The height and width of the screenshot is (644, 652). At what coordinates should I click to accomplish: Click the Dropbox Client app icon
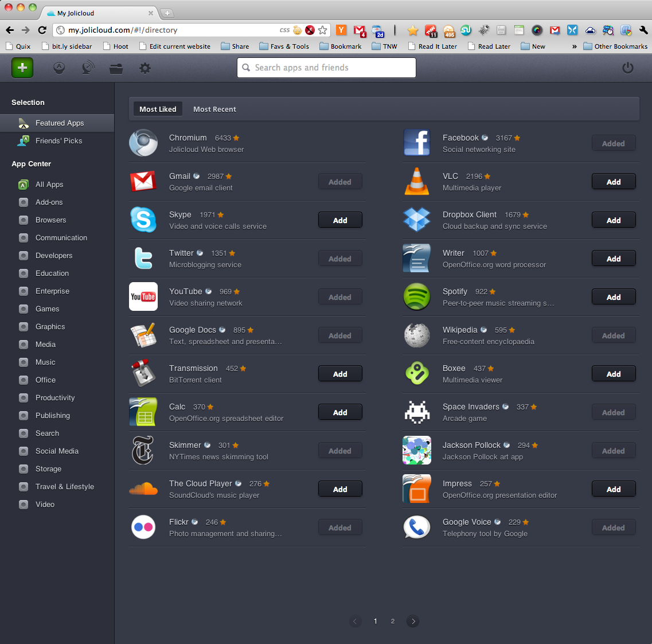click(417, 220)
